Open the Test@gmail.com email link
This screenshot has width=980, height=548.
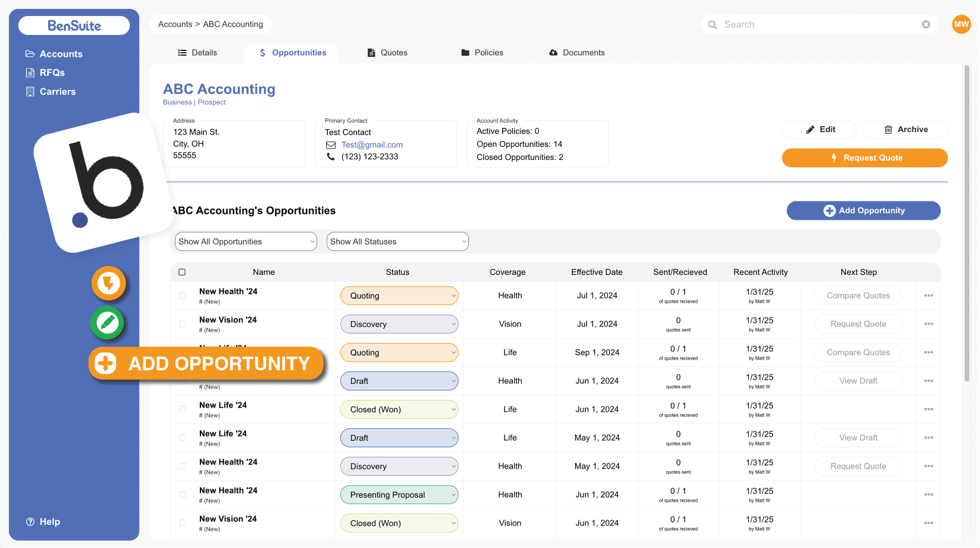372,145
